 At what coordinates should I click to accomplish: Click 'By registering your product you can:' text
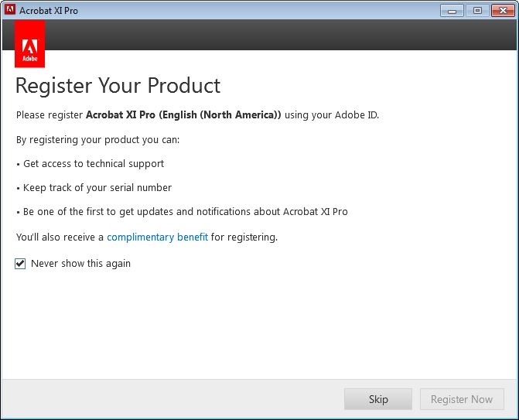pos(98,140)
